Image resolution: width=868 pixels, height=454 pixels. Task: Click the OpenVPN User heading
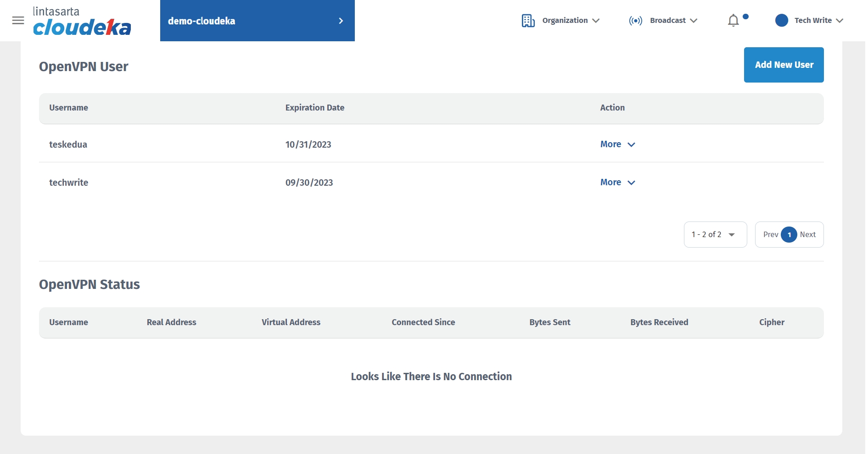(84, 66)
